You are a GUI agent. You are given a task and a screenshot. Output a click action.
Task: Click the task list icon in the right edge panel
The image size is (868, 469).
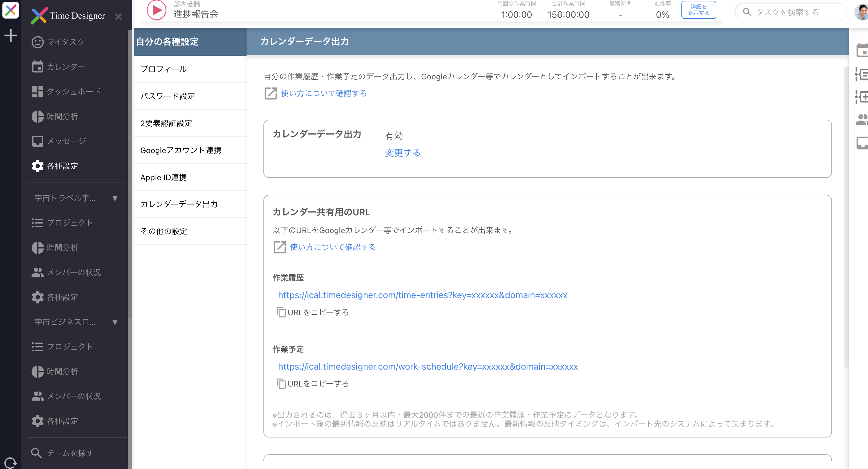tap(862, 74)
